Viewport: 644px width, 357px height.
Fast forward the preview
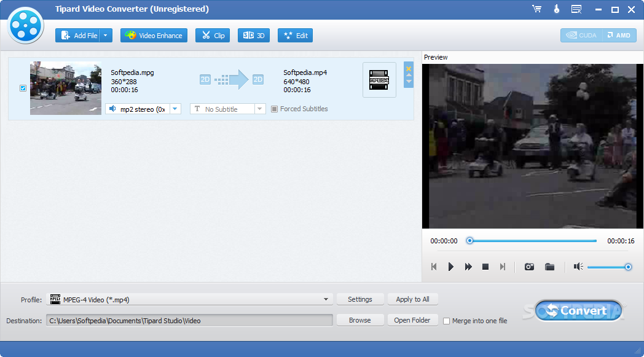pyautogui.click(x=468, y=267)
